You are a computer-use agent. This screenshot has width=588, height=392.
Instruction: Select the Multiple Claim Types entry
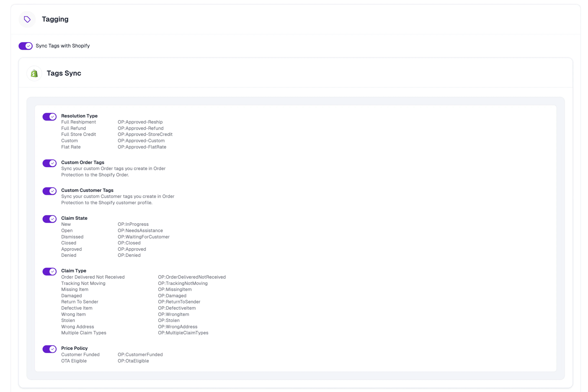[84, 333]
